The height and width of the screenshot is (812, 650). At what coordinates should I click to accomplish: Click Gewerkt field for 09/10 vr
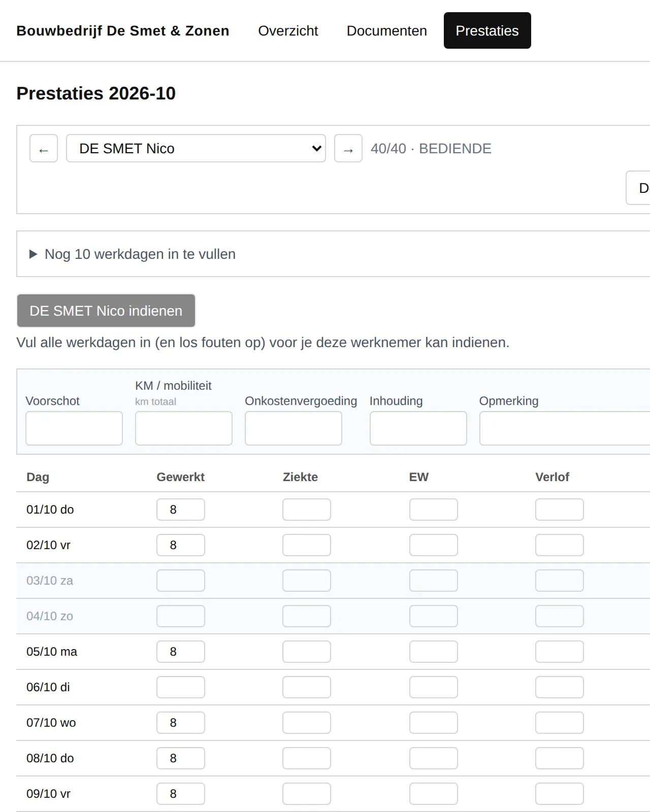point(181,794)
